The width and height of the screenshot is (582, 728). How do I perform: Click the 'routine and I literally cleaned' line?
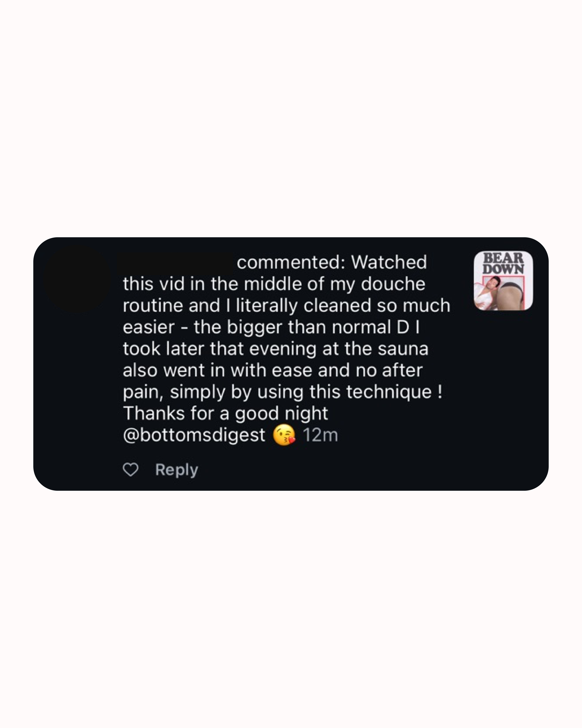tap(286, 306)
